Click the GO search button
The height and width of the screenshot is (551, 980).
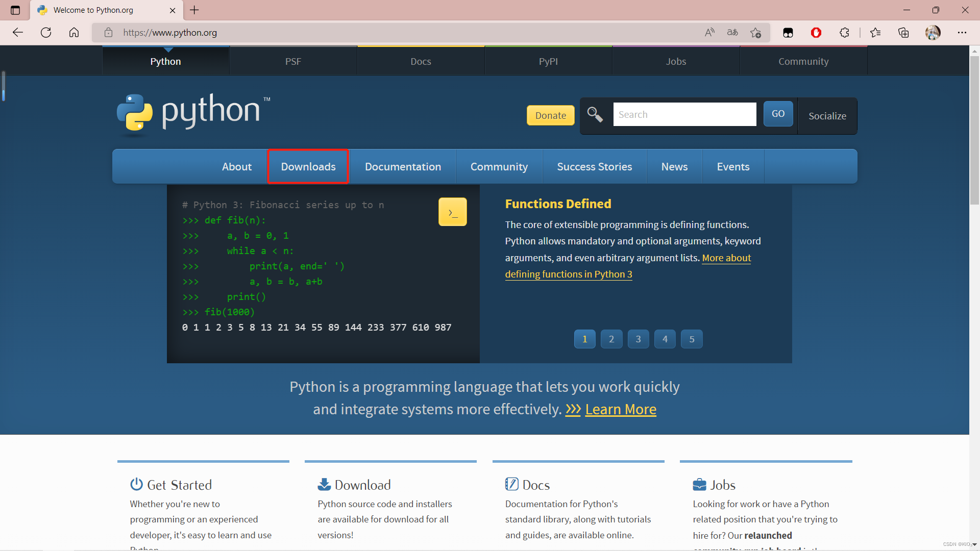click(x=778, y=113)
